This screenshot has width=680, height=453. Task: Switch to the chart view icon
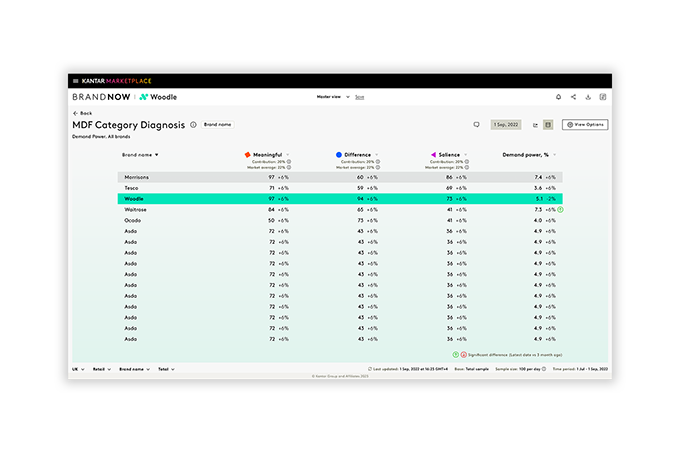coord(536,125)
